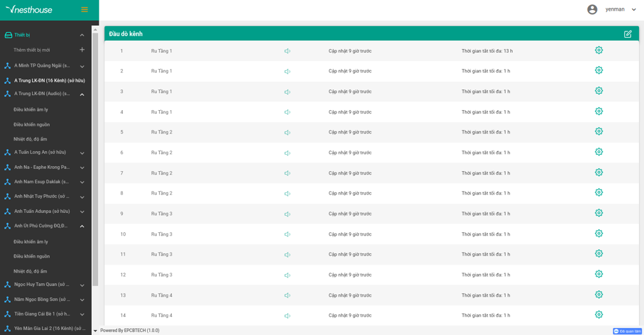Click the speaker icon for channel 4
This screenshot has width=644, height=335.
287,112
